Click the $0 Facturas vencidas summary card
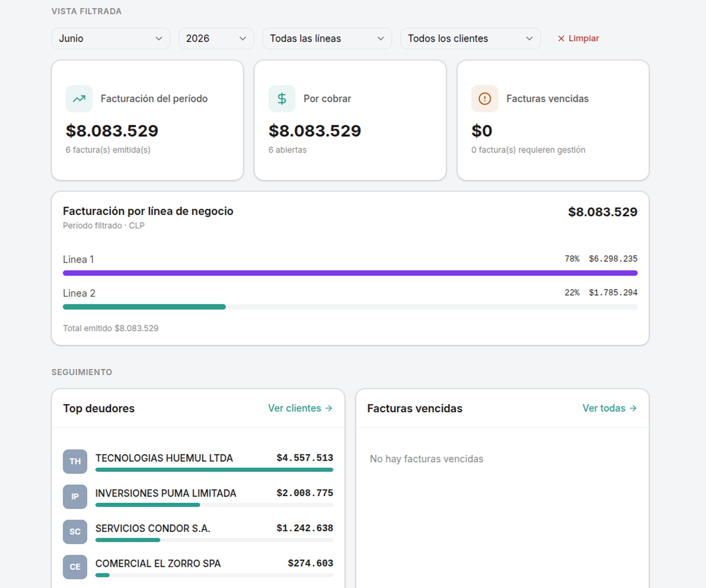This screenshot has height=588, width=706. pyautogui.click(x=553, y=120)
